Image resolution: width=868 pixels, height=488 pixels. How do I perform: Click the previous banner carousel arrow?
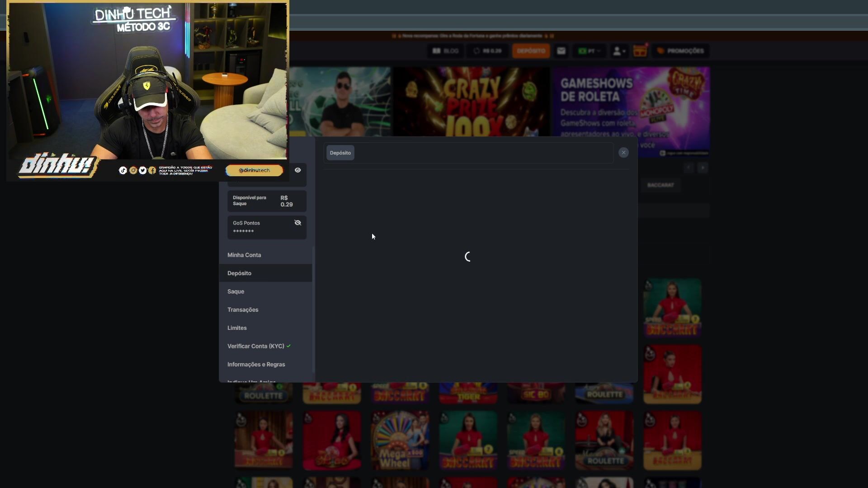click(x=689, y=168)
